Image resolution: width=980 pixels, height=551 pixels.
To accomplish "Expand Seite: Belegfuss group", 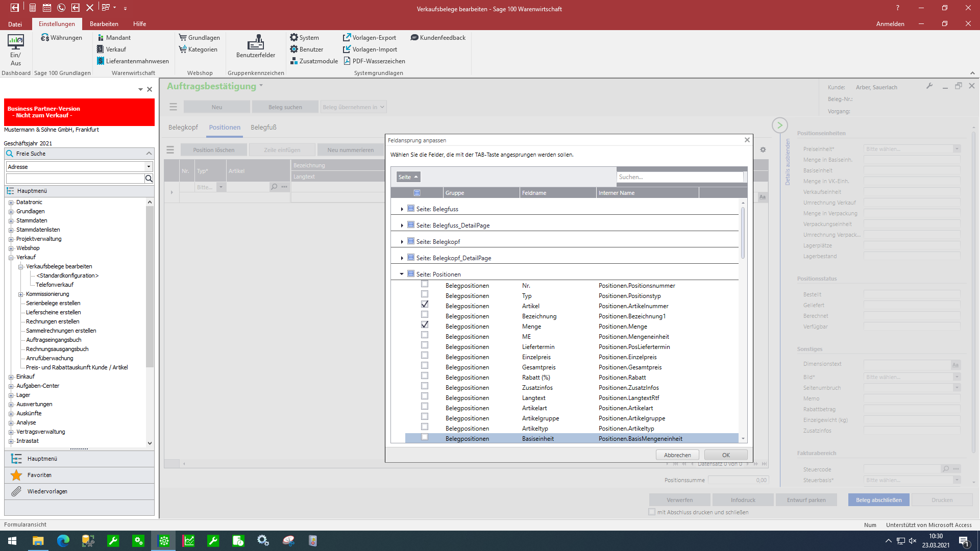I will point(402,209).
